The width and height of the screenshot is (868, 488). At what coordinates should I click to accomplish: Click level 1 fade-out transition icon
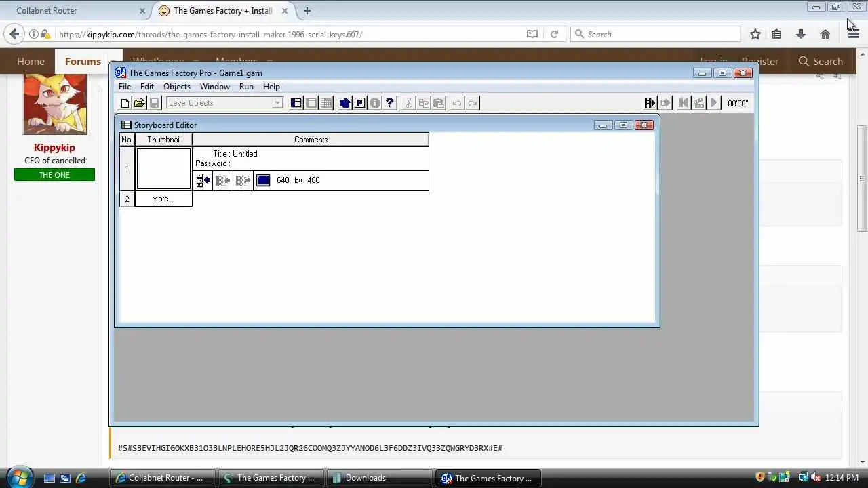pos(243,180)
